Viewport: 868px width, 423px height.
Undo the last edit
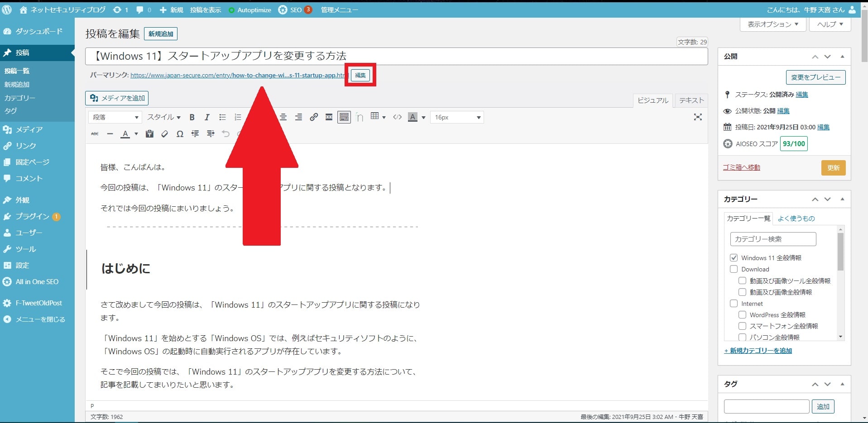[x=225, y=134]
